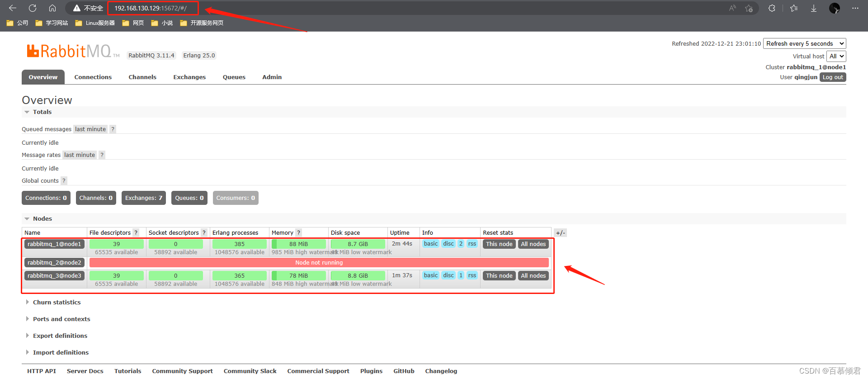This screenshot has height=379, width=868.
Task: Reload the page with refresh icon
Action: [x=33, y=8]
